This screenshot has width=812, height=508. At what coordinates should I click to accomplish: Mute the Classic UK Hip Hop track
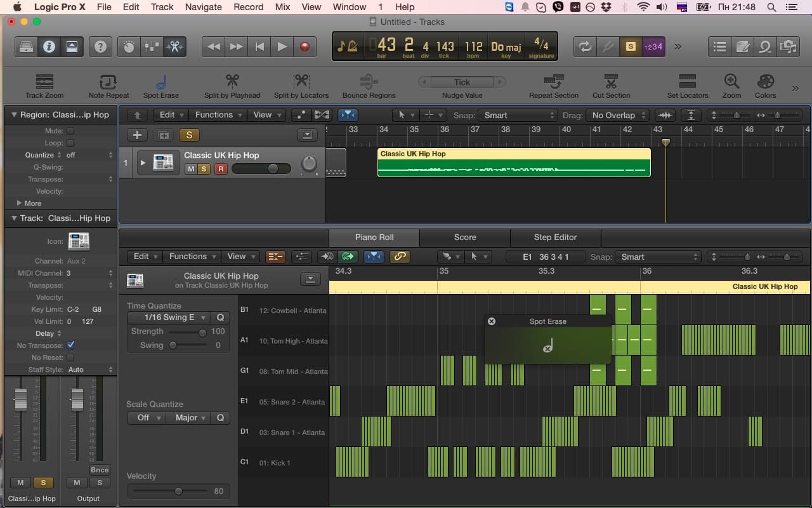190,169
